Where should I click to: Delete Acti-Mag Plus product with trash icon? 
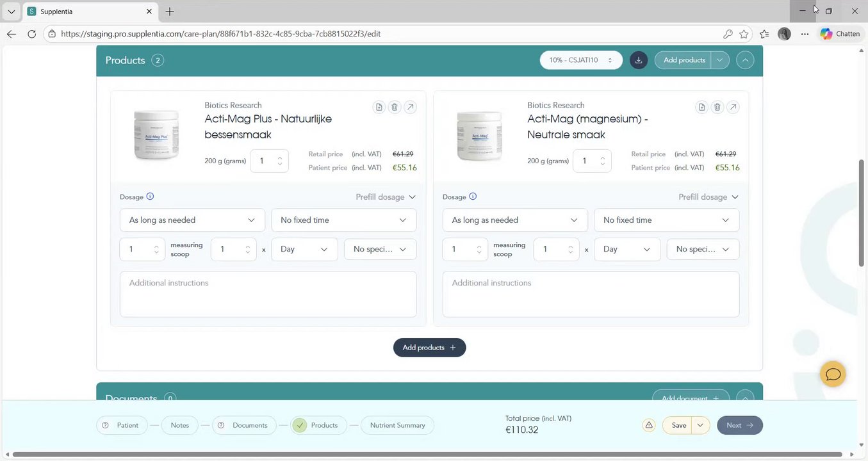pos(395,107)
